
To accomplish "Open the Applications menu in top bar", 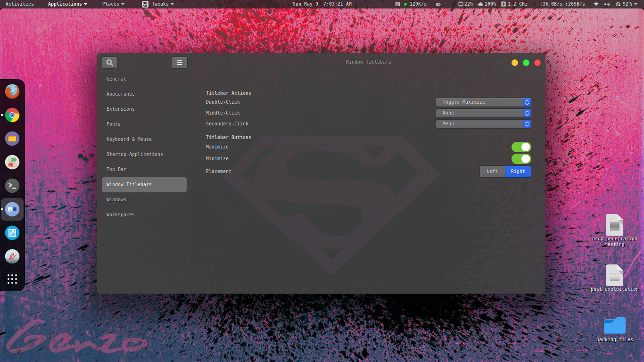I will click(67, 4).
